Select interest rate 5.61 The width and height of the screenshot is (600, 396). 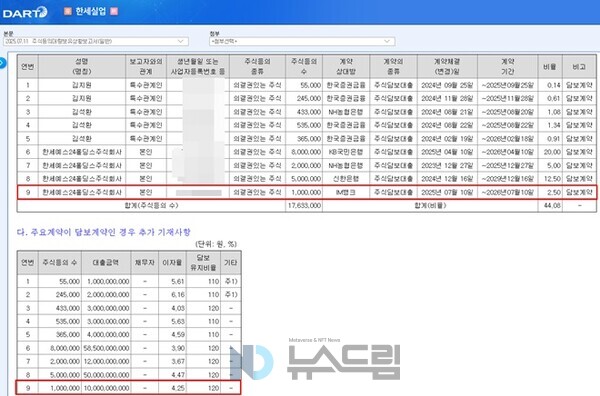pos(178,282)
